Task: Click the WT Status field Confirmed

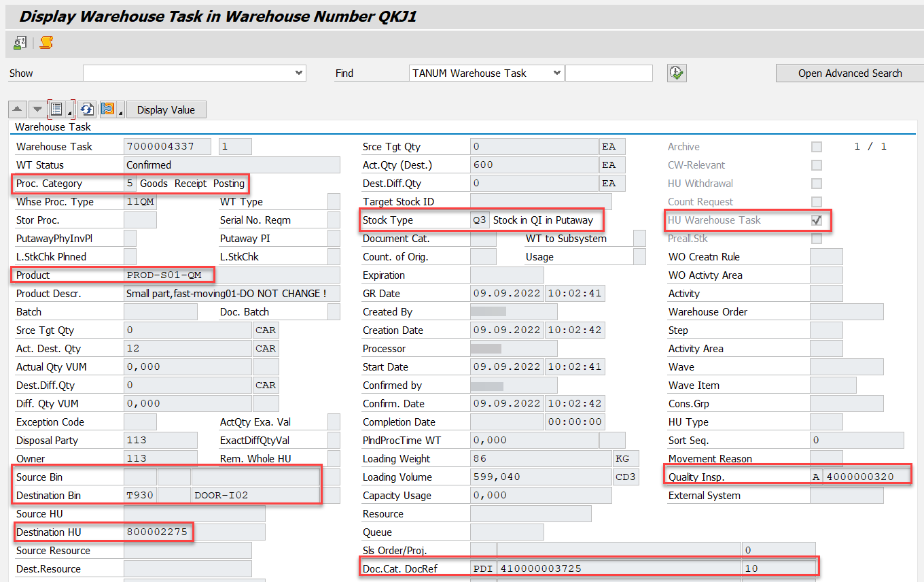Action: pyautogui.click(x=232, y=165)
